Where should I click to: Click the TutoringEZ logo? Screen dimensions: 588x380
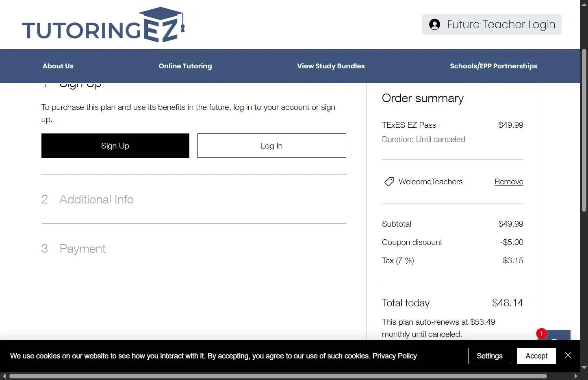104,25
